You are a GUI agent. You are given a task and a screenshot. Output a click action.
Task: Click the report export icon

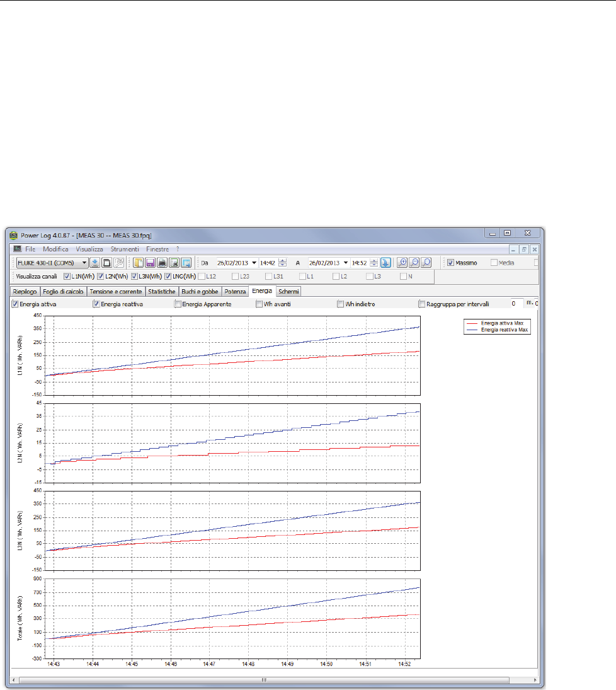pos(174,263)
